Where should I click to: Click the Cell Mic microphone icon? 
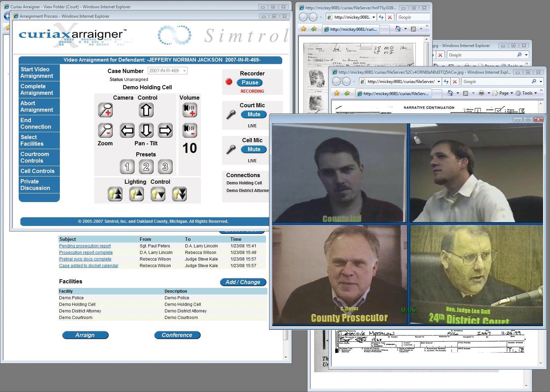click(231, 149)
